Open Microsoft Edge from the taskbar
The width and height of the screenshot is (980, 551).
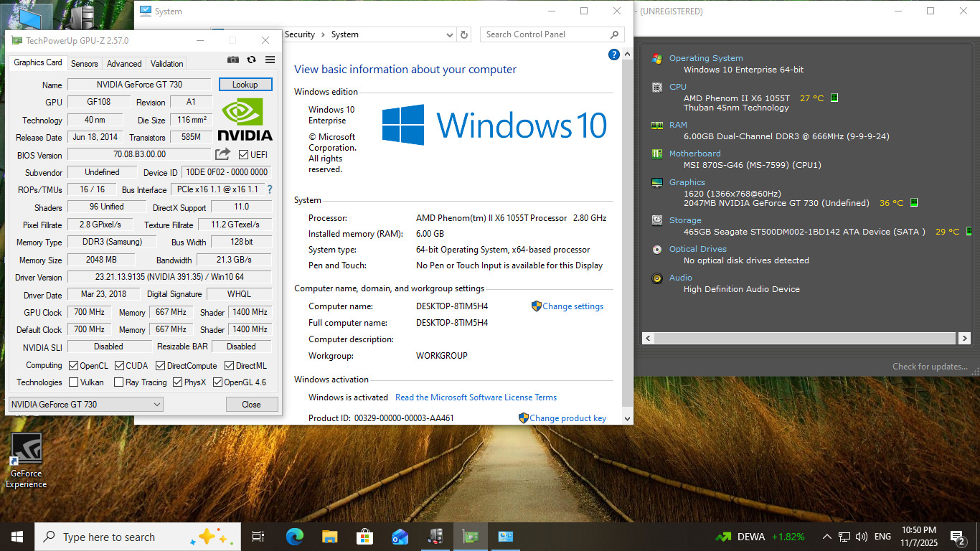(294, 537)
